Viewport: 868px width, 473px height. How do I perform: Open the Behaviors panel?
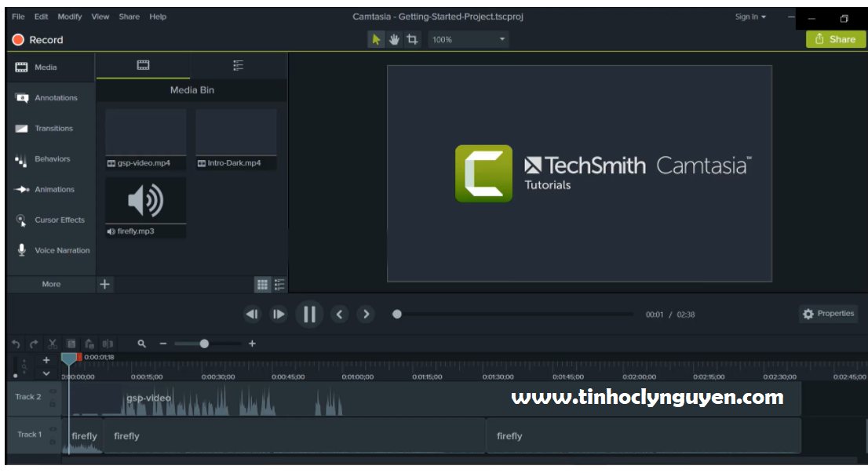pos(50,158)
